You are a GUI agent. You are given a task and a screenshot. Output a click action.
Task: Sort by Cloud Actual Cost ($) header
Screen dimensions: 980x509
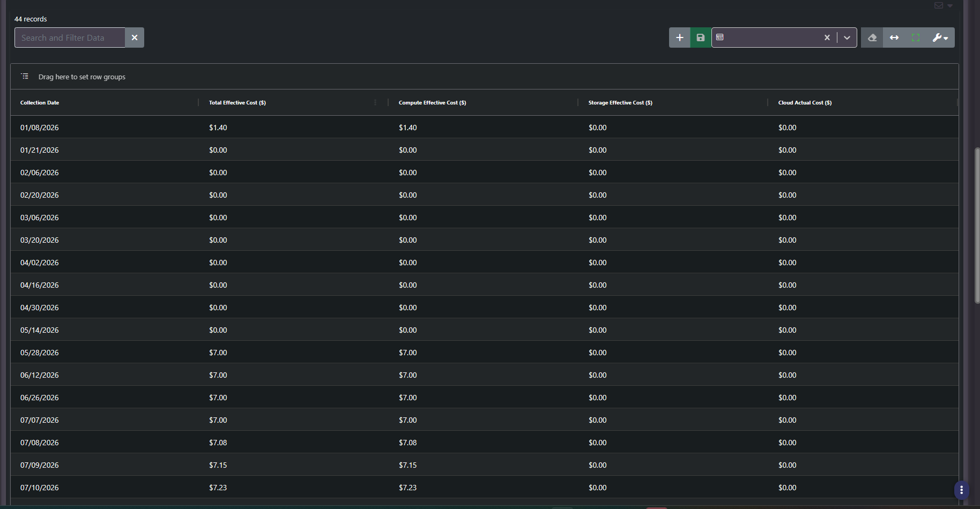(805, 102)
